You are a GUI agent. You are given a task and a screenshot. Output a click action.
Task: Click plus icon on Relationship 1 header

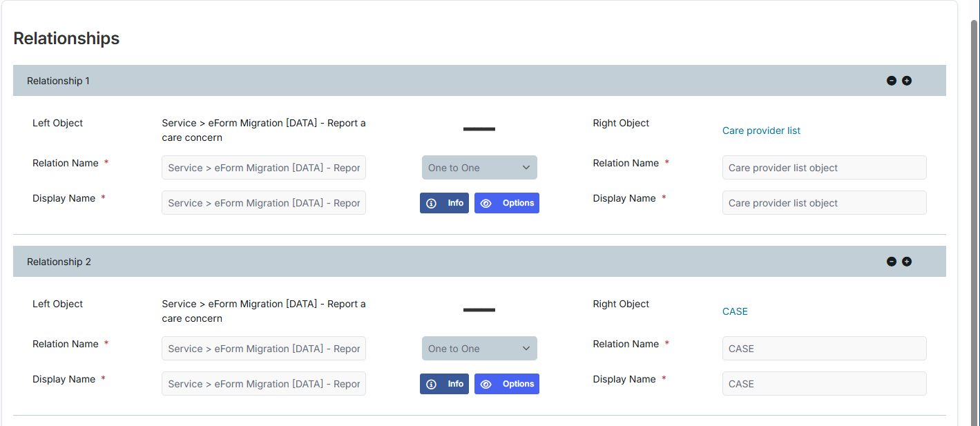click(907, 81)
